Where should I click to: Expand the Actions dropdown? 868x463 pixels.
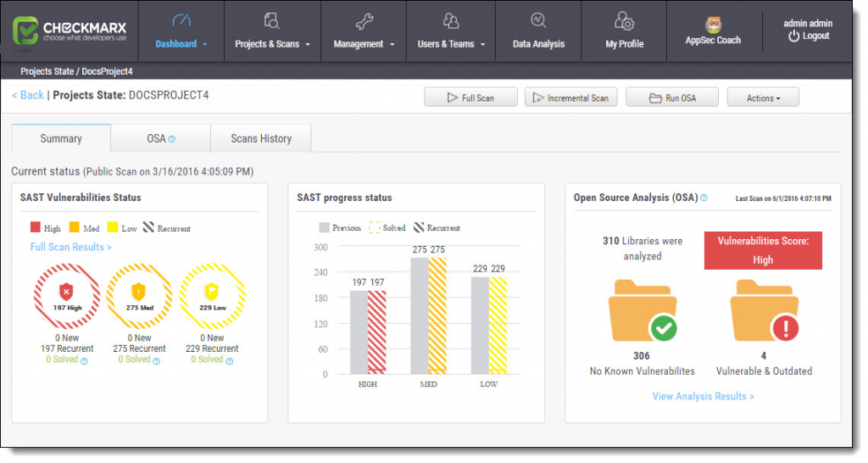click(x=763, y=98)
